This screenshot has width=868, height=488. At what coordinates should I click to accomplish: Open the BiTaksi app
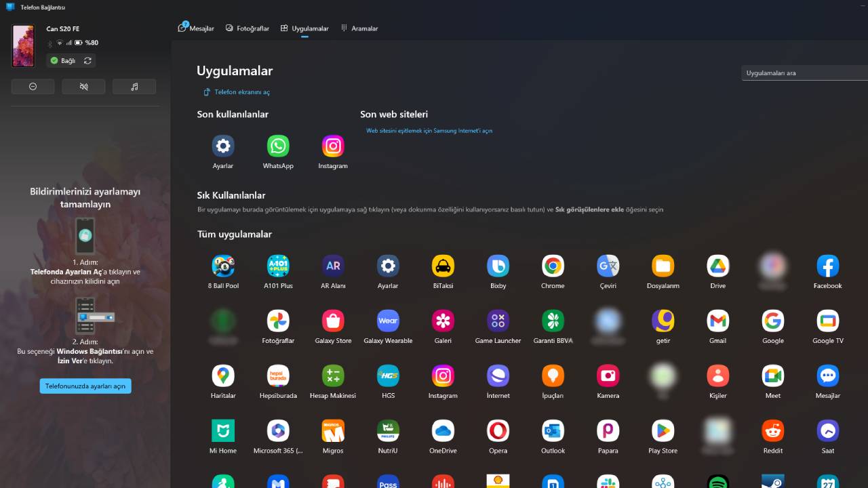[443, 266]
